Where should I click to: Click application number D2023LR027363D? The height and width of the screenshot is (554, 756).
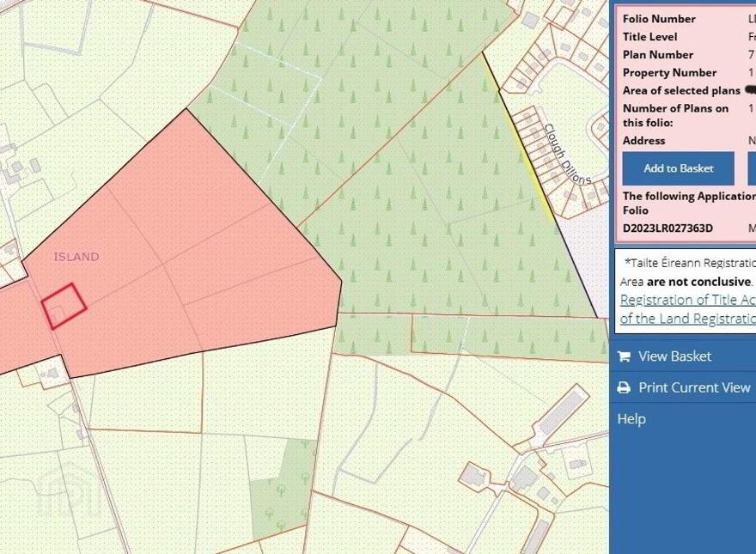click(668, 228)
